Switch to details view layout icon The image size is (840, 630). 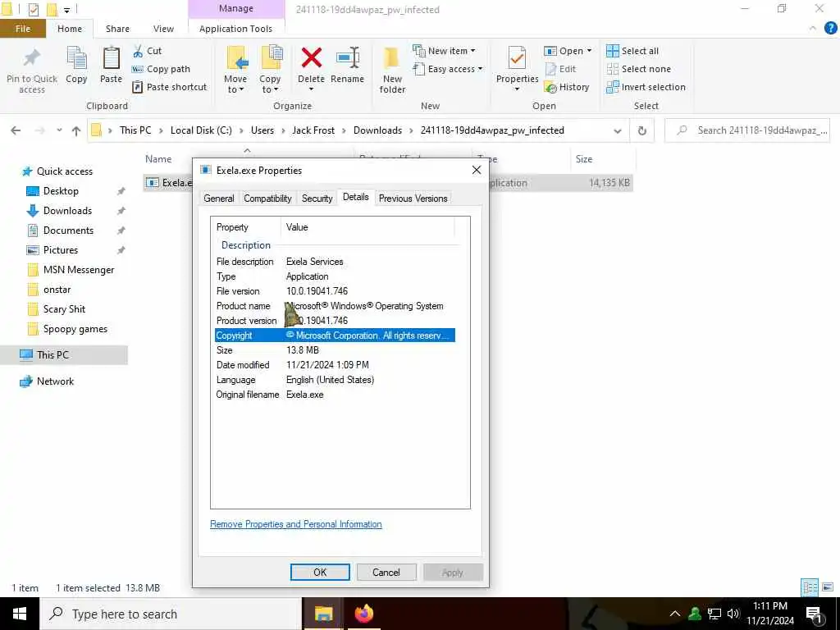pos(810,587)
